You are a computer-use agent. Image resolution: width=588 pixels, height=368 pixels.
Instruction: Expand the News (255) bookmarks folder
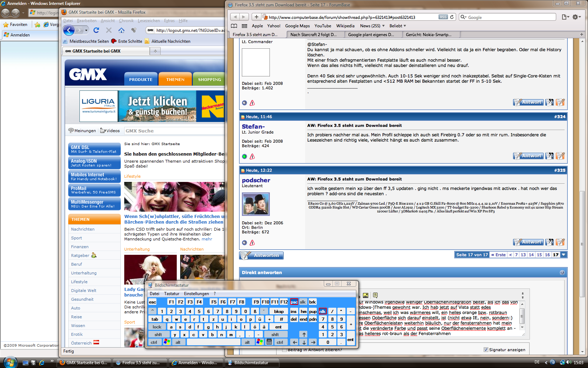tap(372, 26)
